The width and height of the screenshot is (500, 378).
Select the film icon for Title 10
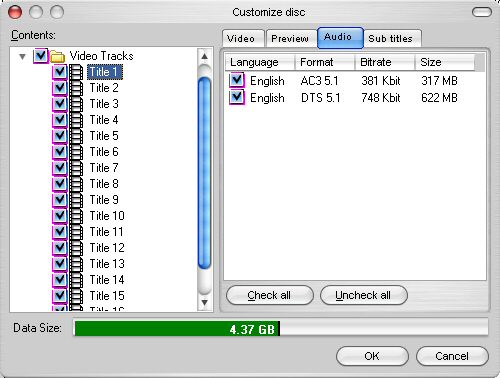coord(76,216)
